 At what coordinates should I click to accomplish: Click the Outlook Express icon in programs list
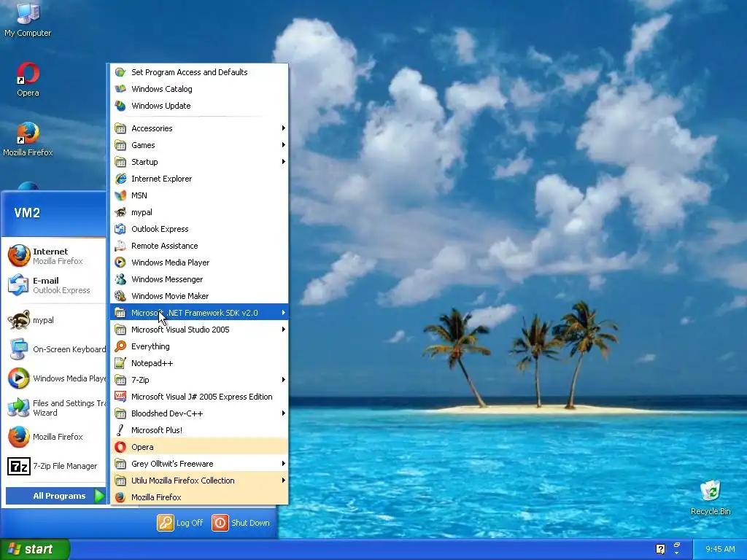pos(120,228)
